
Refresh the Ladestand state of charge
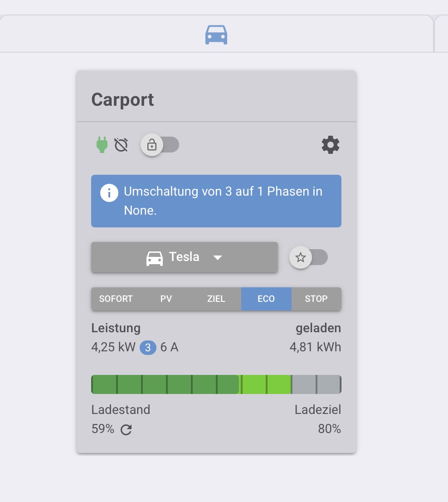[126, 429]
